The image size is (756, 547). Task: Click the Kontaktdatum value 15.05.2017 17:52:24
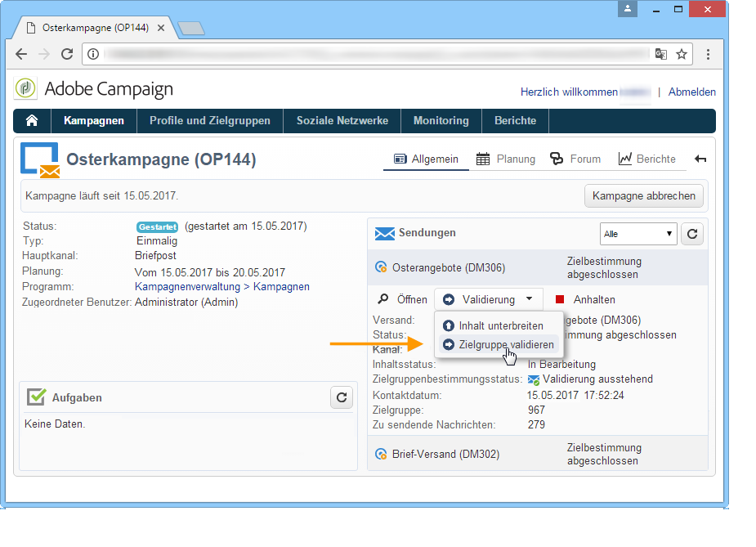[x=575, y=395]
